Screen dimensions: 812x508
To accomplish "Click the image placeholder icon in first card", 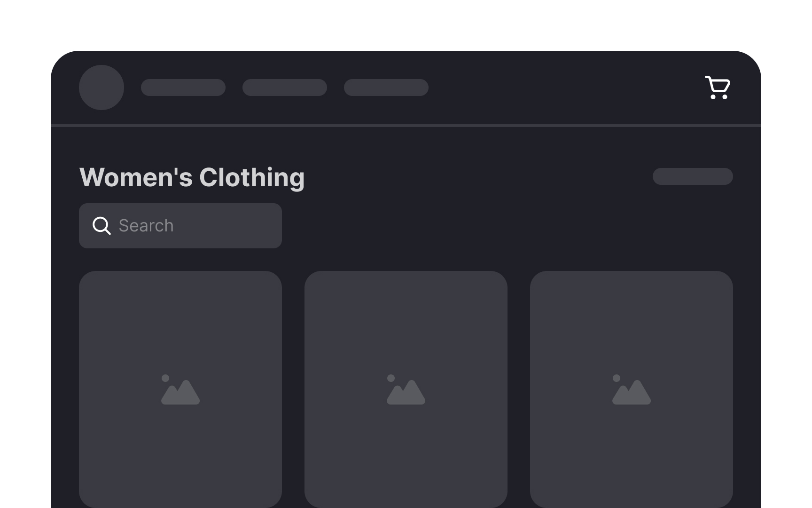I will (x=180, y=389).
